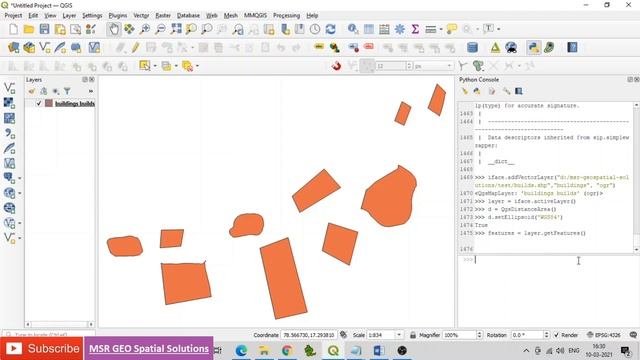The image size is (640, 360).
Task: Toggle the Render checkbox in status bar
Action: click(x=556, y=335)
